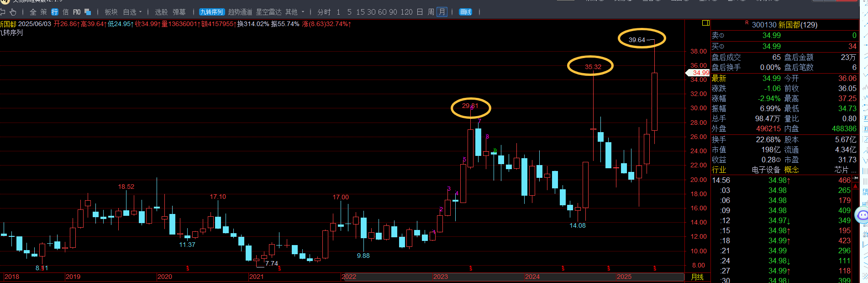Open the 选股 stock picker
Image resolution: width=868 pixels, height=283 pixels.
point(161,12)
